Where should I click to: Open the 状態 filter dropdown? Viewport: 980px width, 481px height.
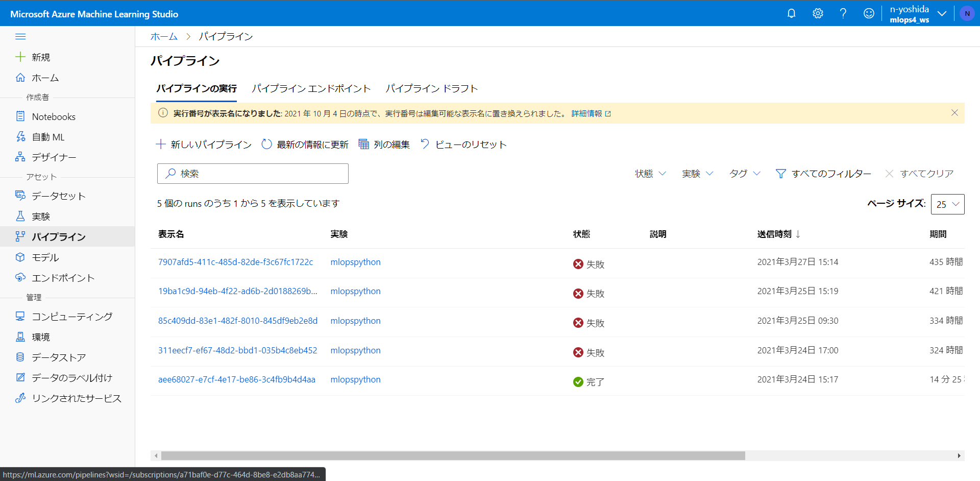point(650,174)
